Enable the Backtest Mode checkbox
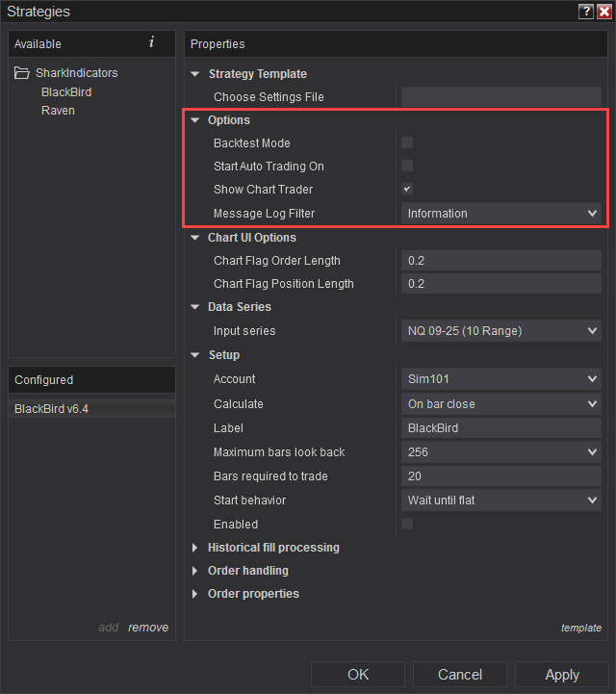This screenshot has height=694, width=616. coord(407,142)
